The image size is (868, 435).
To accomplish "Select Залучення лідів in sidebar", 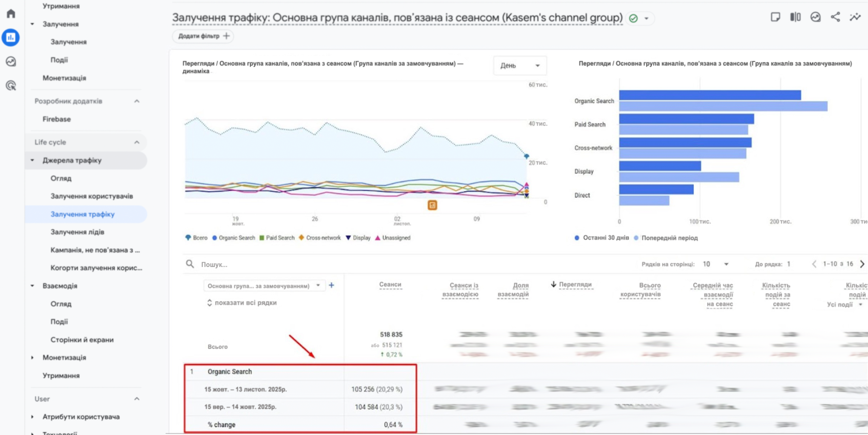I will pos(77,232).
